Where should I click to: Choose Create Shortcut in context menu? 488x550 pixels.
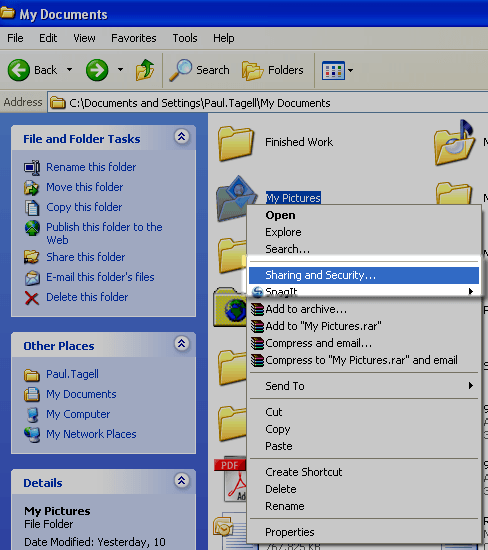[x=363, y=472]
